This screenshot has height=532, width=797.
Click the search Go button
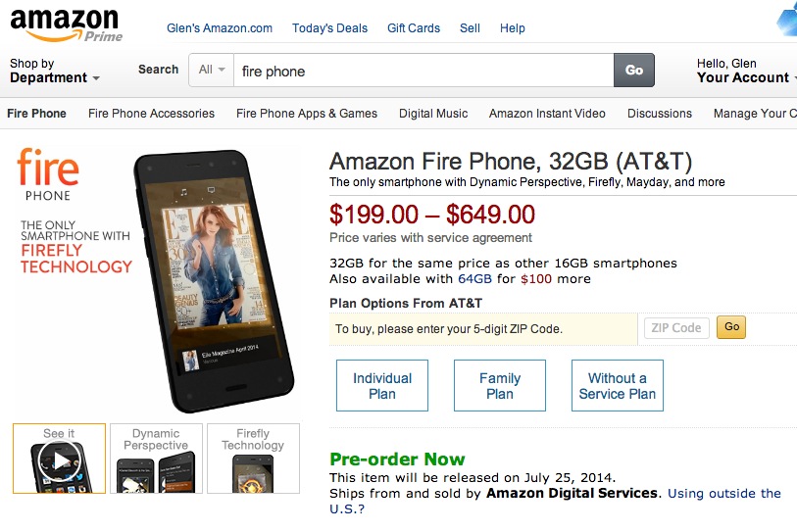point(634,70)
